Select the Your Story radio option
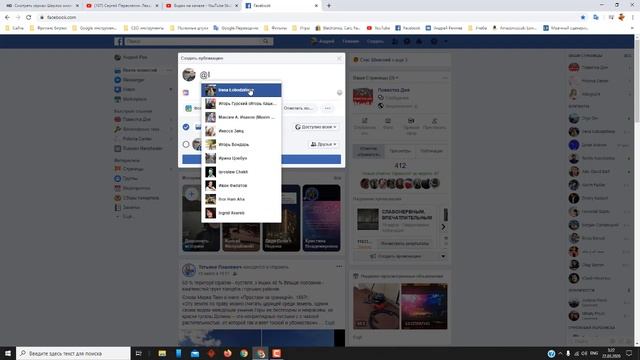The width and height of the screenshot is (640, 360). (186, 144)
